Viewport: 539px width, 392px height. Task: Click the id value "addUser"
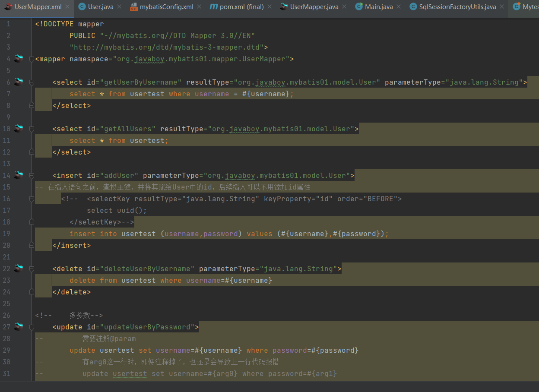[x=119, y=175]
